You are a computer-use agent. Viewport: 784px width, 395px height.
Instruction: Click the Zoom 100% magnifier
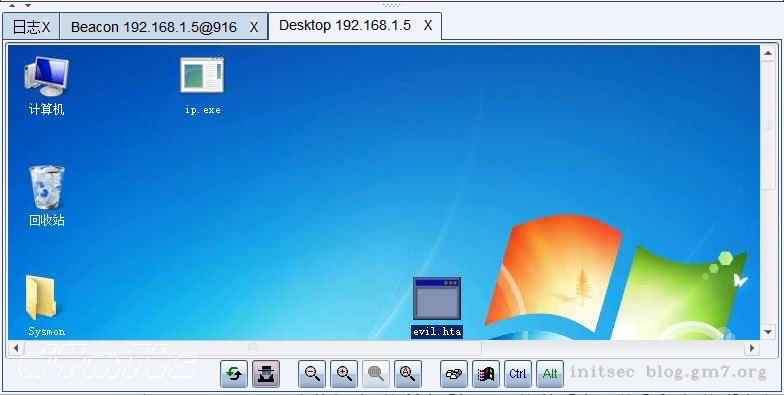point(376,374)
